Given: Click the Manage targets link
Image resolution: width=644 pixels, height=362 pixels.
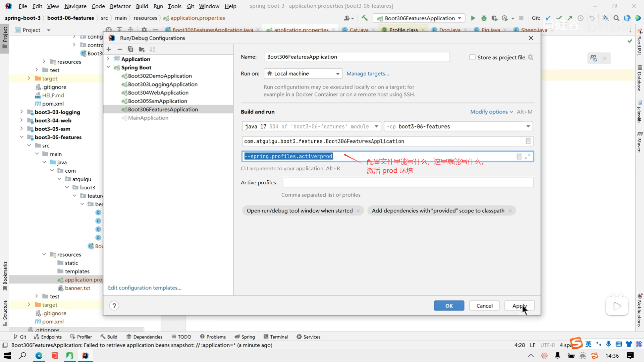Looking at the screenshot, I should click(x=368, y=74).
